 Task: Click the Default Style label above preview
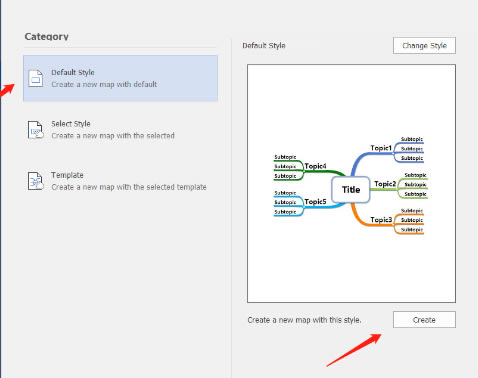coord(264,46)
